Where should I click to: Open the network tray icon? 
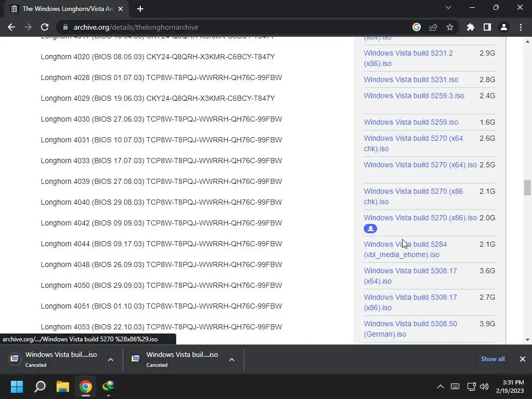pyautogui.click(x=471, y=387)
